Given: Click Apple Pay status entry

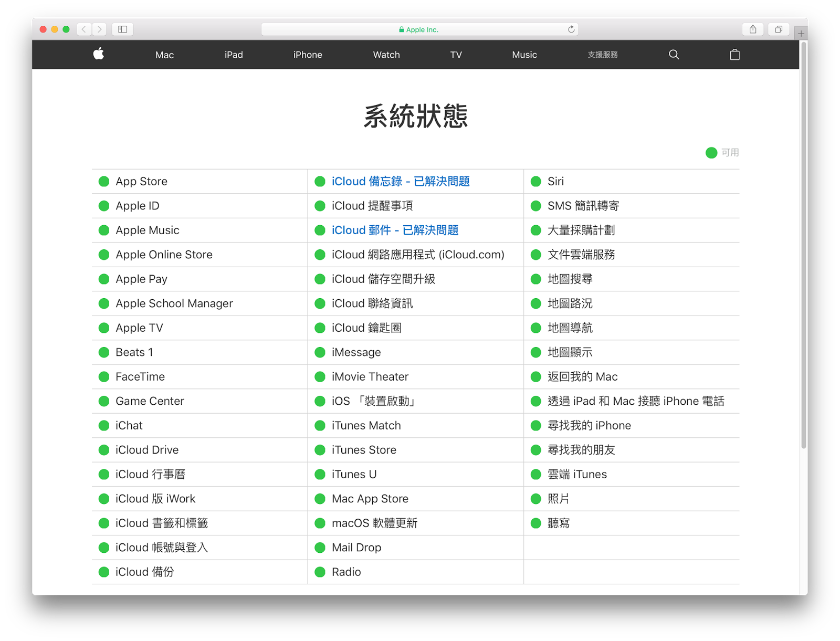Looking at the screenshot, I should coord(142,279).
